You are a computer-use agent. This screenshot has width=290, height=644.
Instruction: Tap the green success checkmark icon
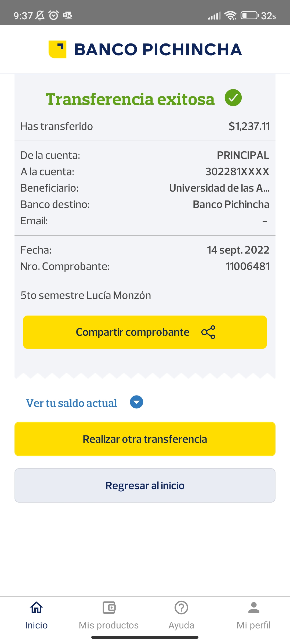pos(233,98)
